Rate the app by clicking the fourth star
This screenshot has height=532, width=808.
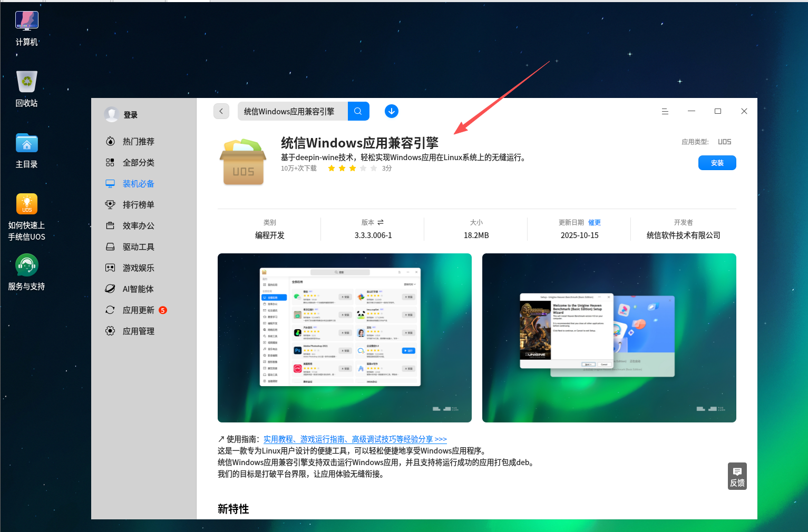[363, 168]
